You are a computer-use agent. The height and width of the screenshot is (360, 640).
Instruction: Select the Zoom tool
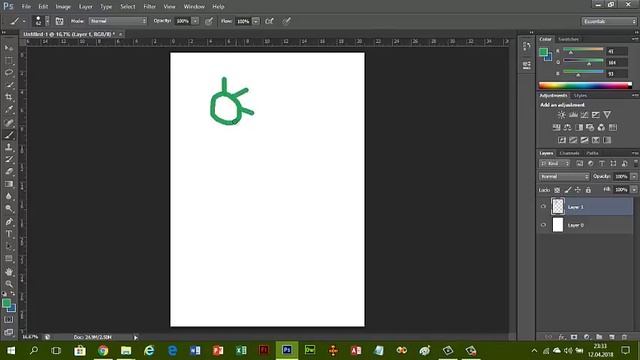(x=9, y=284)
